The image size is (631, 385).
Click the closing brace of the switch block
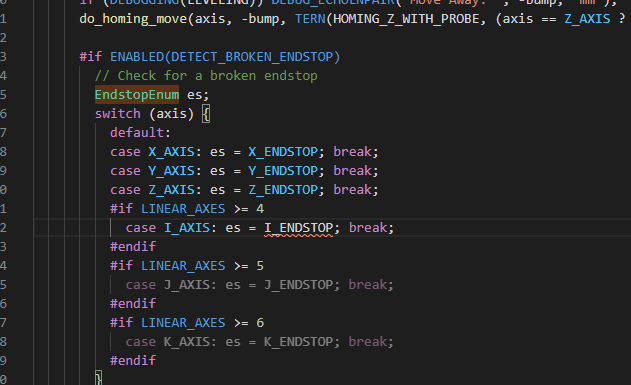click(x=99, y=379)
